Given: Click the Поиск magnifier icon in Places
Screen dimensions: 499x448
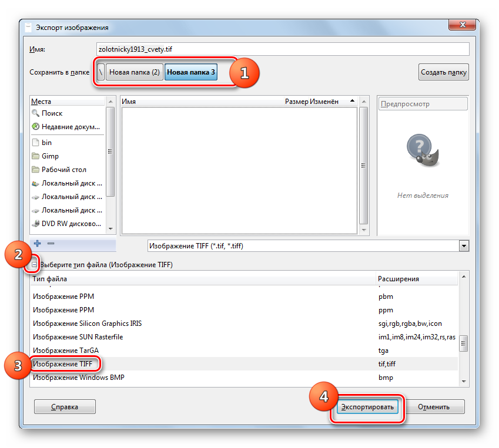Looking at the screenshot, I should click(x=36, y=113).
